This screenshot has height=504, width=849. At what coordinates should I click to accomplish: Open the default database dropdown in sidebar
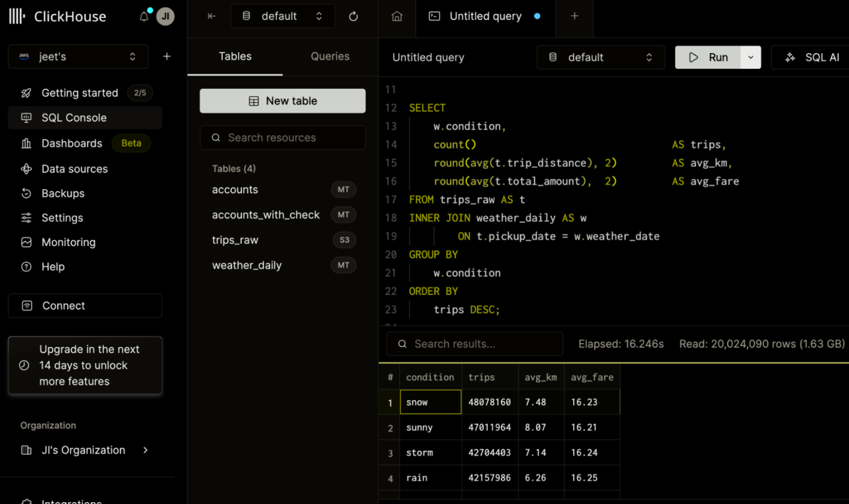tap(282, 17)
